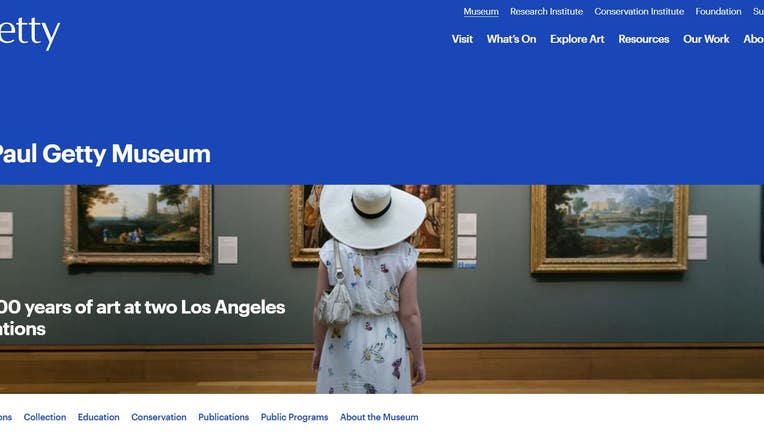Click the J. Paul Getty Museum heading

pyautogui.click(x=105, y=154)
